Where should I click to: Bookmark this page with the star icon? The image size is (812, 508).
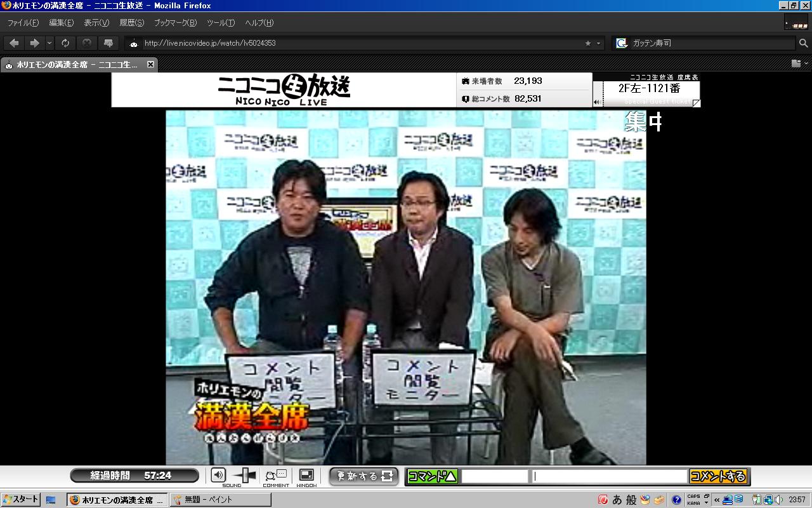[588, 43]
